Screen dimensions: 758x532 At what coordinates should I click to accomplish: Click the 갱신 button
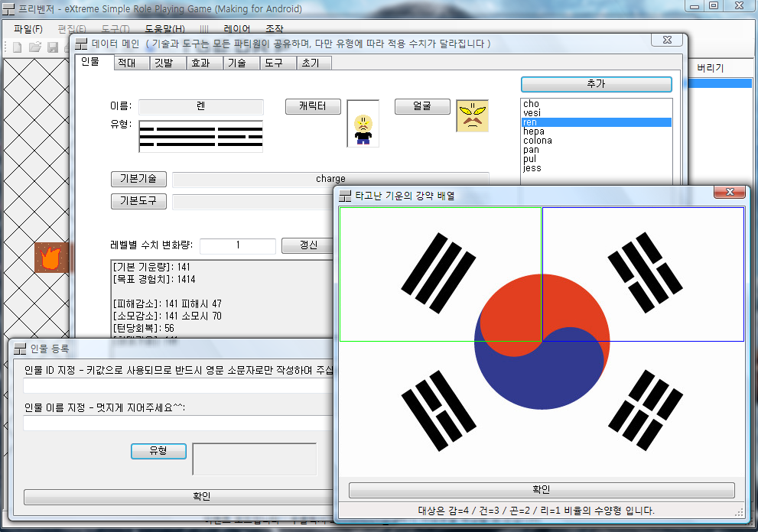click(x=308, y=245)
